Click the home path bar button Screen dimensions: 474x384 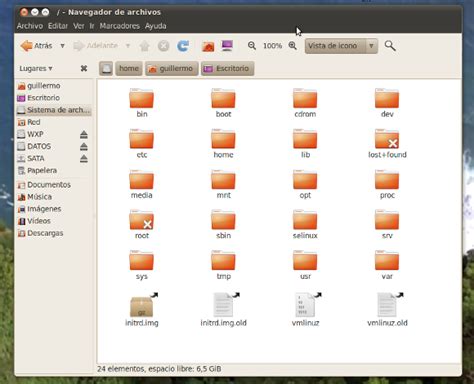129,69
